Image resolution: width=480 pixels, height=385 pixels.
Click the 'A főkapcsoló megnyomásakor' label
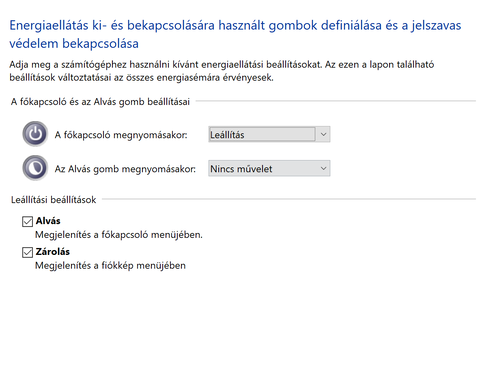tap(121, 135)
